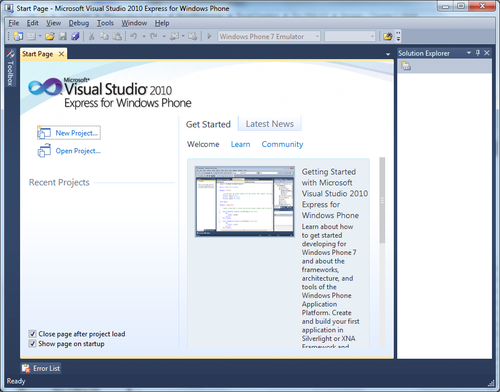Click the Solution Explorer panel title
This screenshot has height=392, width=500.
point(424,53)
